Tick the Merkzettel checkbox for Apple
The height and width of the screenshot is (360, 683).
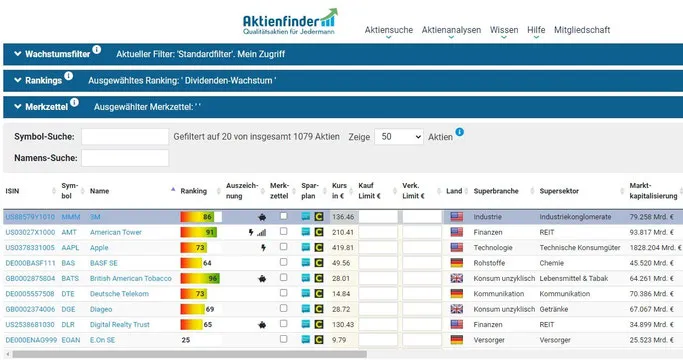pyautogui.click(x=284, y=247)
